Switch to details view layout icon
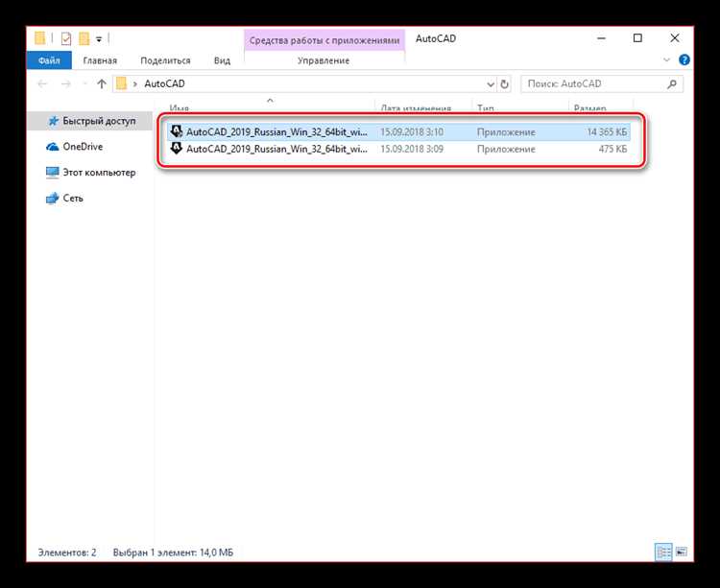Screen dimensions: 720x588 coord(663,552)
